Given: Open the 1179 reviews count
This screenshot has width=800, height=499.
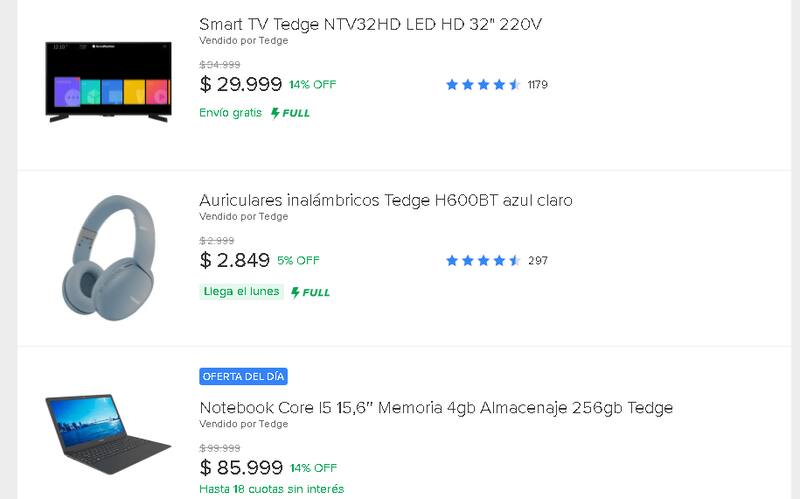Looking at the screenshot, I should pos(537,85).
